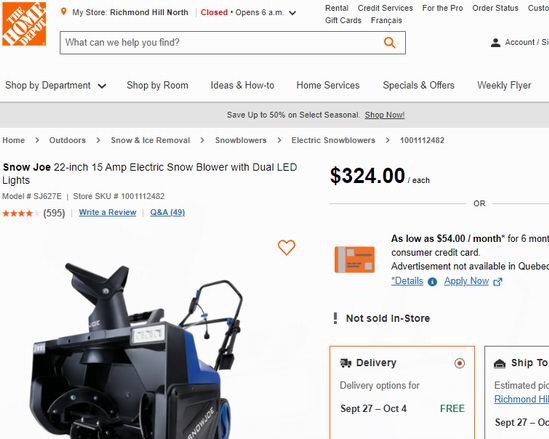This screenshot has height=439, width=549.
Task: Click the info icon beside Details
Action: click(432, 281)
